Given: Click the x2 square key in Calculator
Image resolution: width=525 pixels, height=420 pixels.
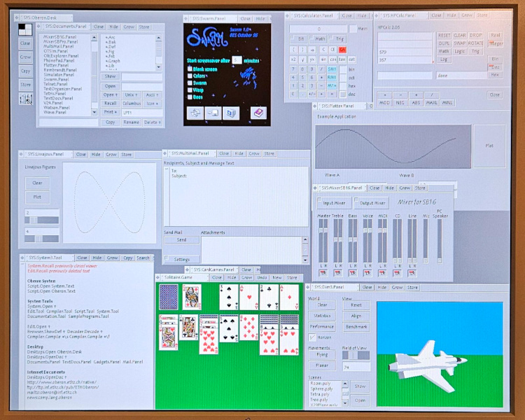Looking at the screenshot, I should (x=293, y=59).
